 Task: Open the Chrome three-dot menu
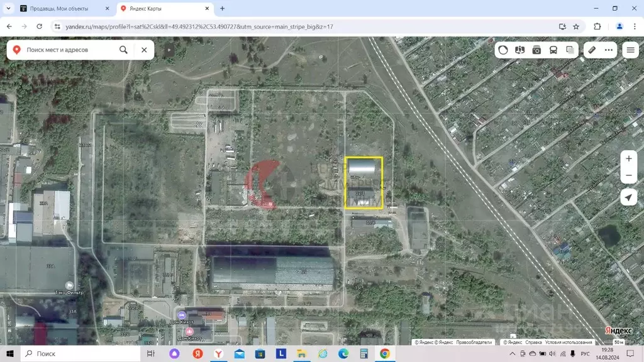(x=635, y=26)
